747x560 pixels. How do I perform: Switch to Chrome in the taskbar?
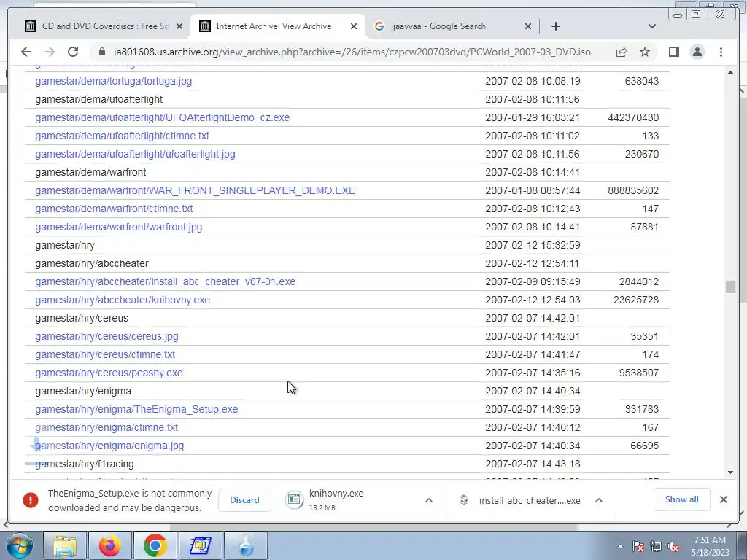(155, 545)
